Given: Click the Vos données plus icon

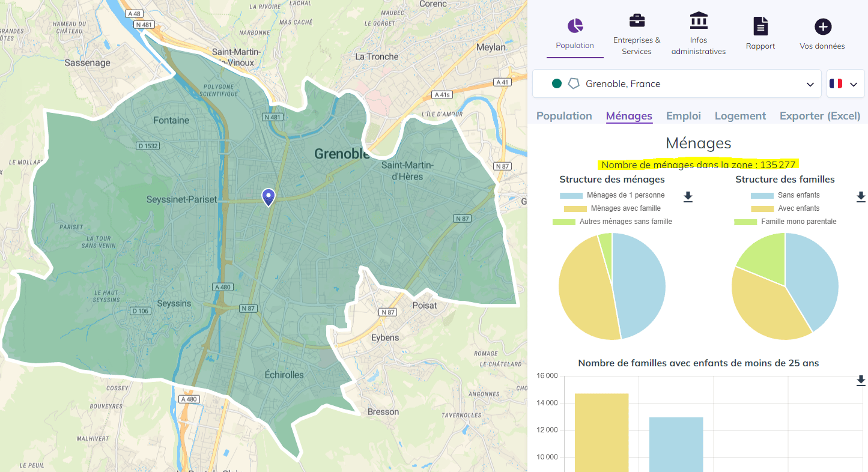Looking at the screenshot, I should coord(822,25).
